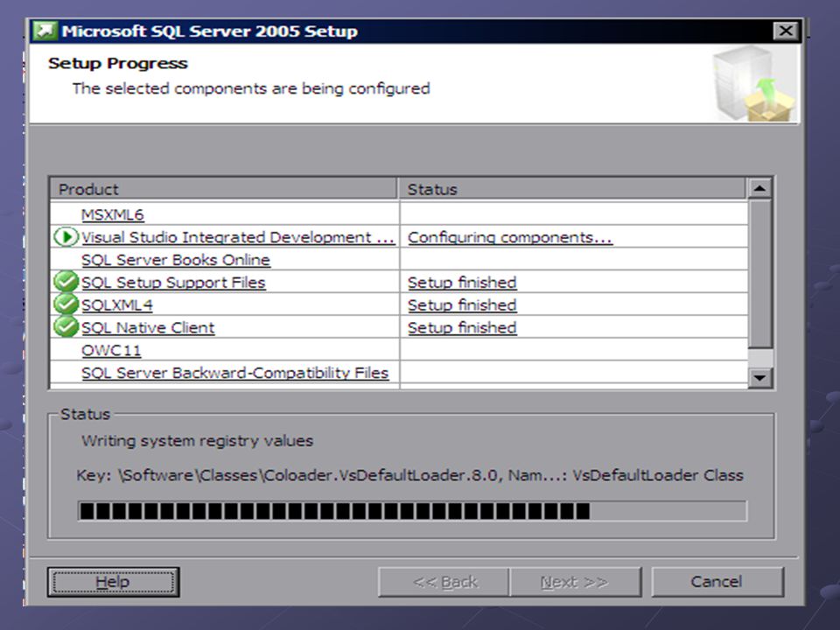Click the product list scrollbar thumb
Viewport: 840px width, 630px height.
pyautogui.click(x=759, y=274)
